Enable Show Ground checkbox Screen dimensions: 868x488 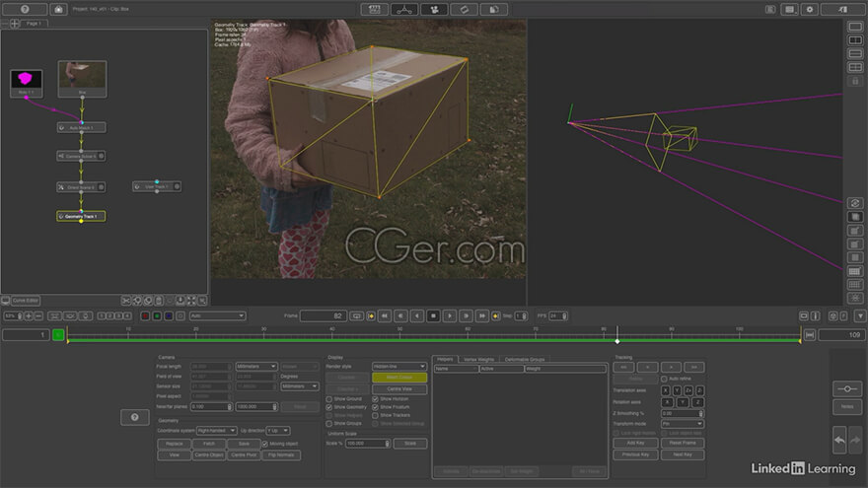click(328, 399)
